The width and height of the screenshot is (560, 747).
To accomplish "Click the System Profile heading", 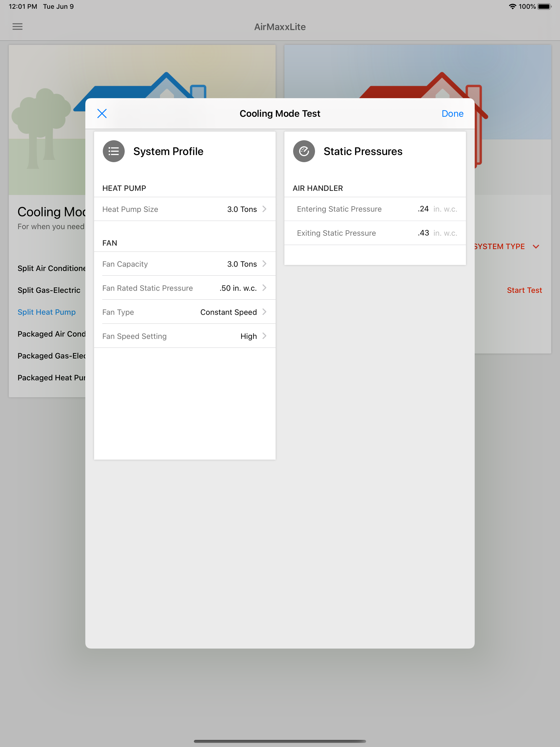I will click(x=168, y=151).
